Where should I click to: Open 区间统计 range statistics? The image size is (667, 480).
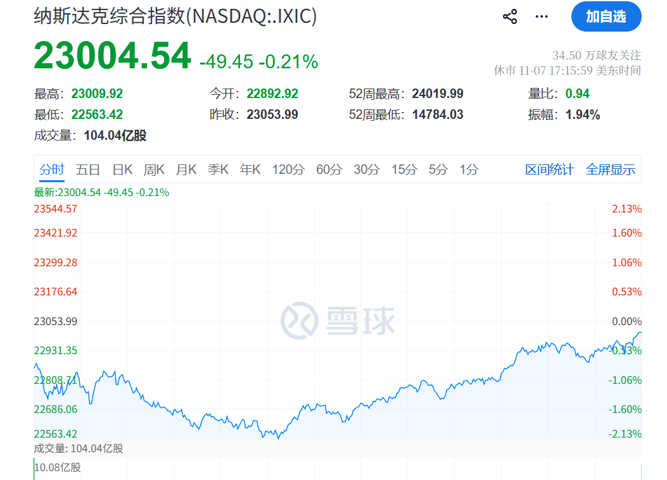[x=550, y=169]
